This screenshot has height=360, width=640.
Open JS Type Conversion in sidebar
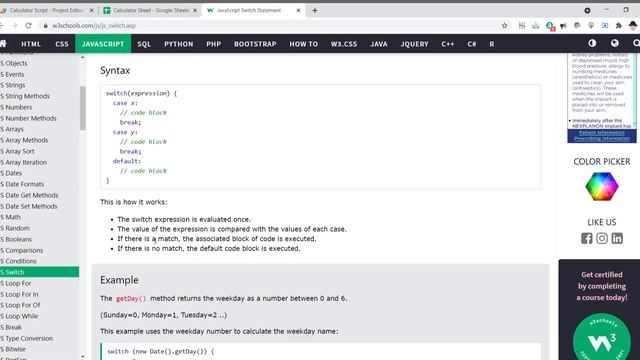(x=27, y=338)
